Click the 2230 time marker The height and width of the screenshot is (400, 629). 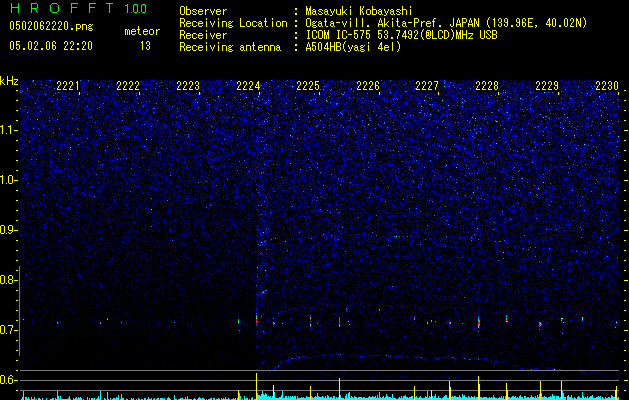click(x=607, y=86)
